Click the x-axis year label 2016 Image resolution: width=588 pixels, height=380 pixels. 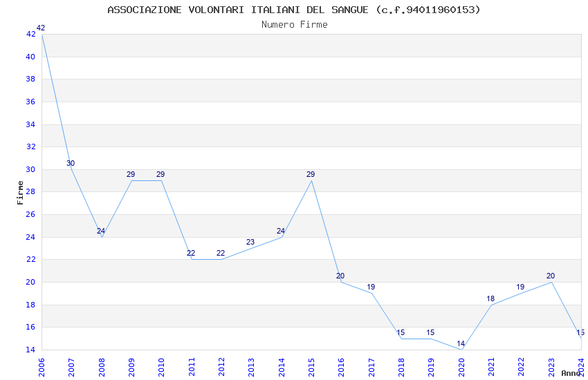point(341,367)
